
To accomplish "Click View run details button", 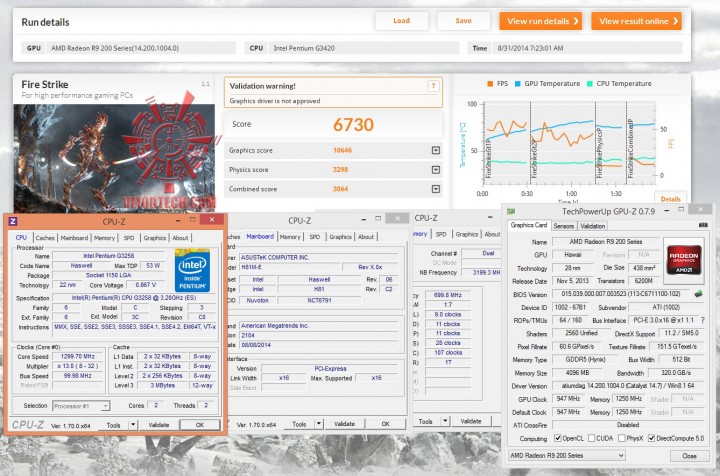I will 541,21.
